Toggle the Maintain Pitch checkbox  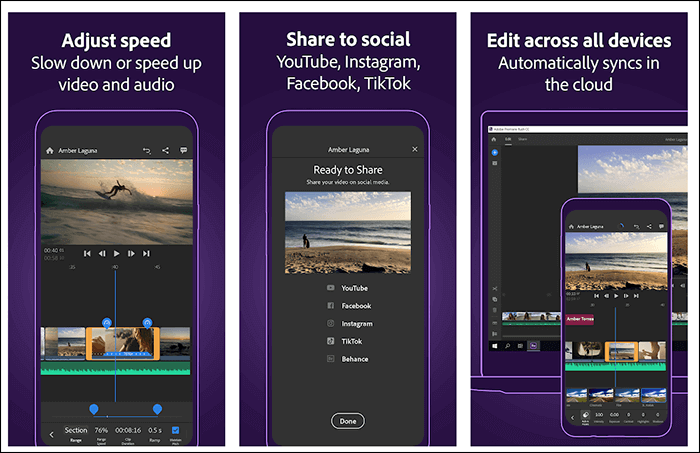tap(176, 432)
